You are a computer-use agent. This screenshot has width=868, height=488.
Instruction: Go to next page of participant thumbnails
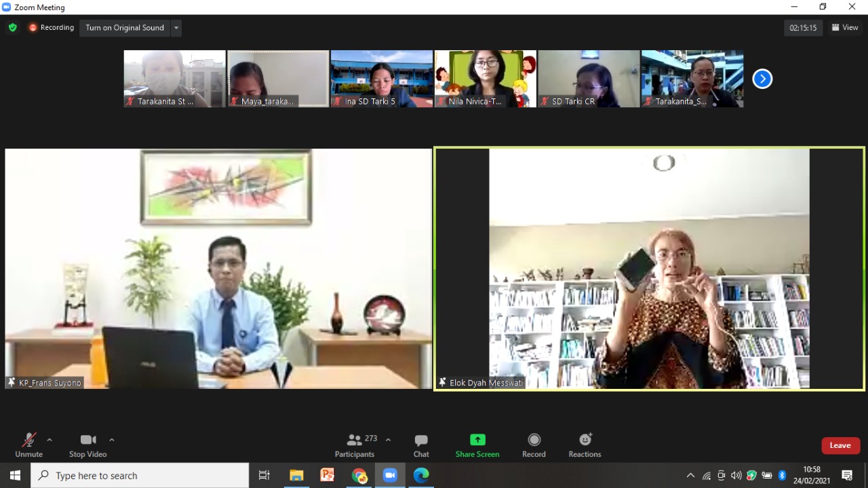[762, 79]
